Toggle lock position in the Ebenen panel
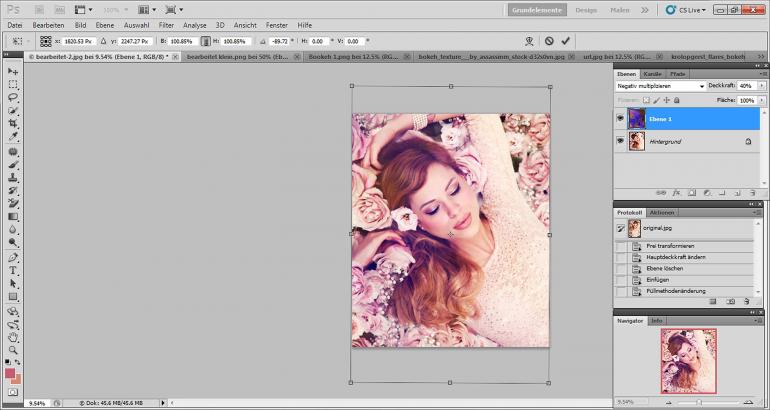 (666, 100)
